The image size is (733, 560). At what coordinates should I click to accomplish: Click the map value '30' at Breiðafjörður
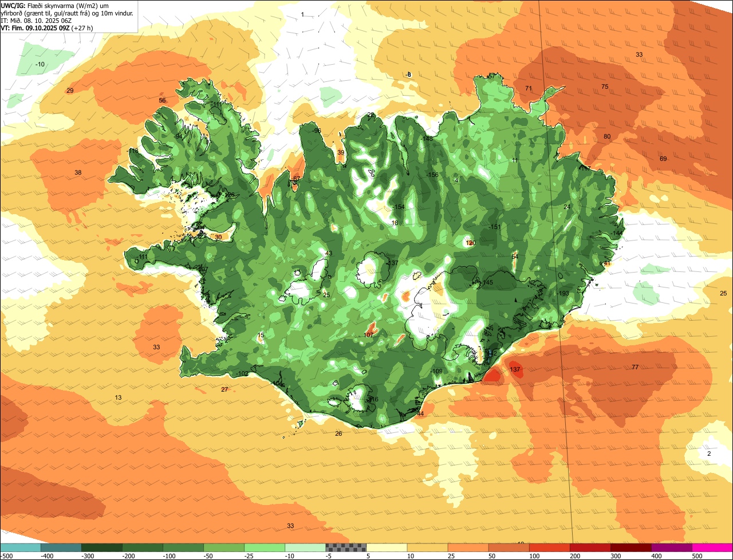[218, 237]
